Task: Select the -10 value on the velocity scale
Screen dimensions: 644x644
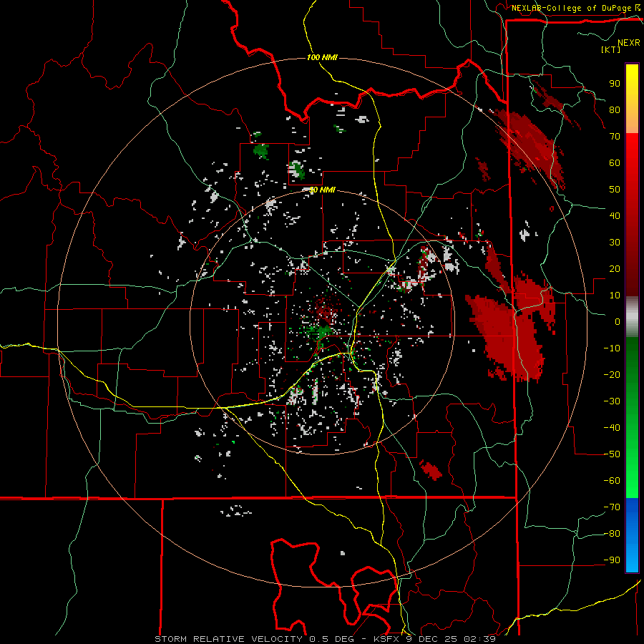Action: pyautogui.click(x=612, y=348)
